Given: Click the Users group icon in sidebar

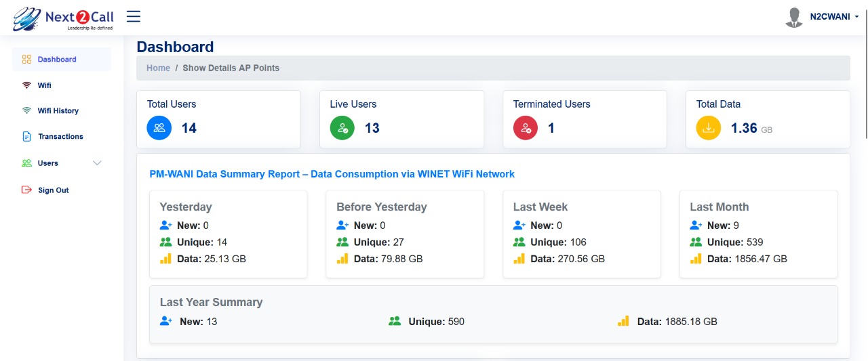Looking at the screenshot, I should click(x=27, y=163).
